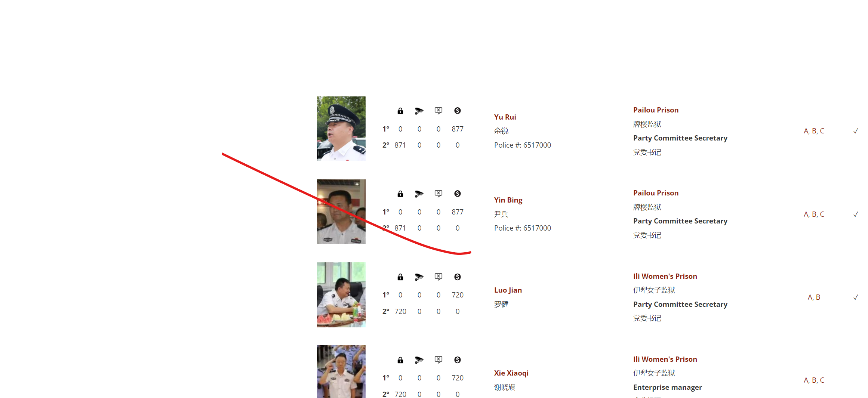Click the surveillance camera icon in Yu Rui's row
This screenshot has height=398, width=868.
419,111
